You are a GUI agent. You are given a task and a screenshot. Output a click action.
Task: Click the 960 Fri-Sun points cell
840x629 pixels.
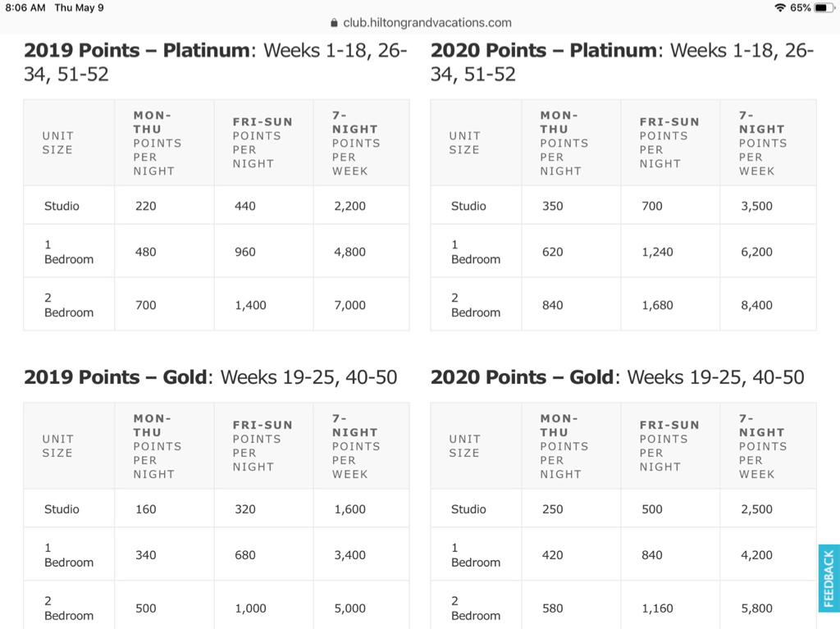(x=245, y=252)
